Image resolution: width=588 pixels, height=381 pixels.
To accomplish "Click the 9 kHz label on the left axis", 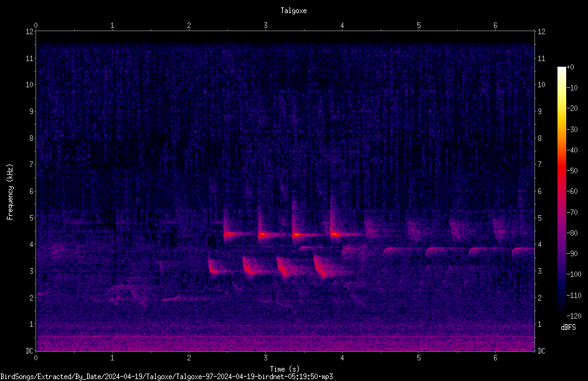I will pos(32,111).
